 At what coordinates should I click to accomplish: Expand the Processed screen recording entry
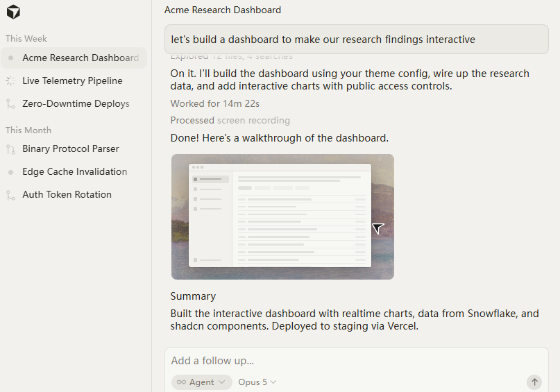(230, 120)
